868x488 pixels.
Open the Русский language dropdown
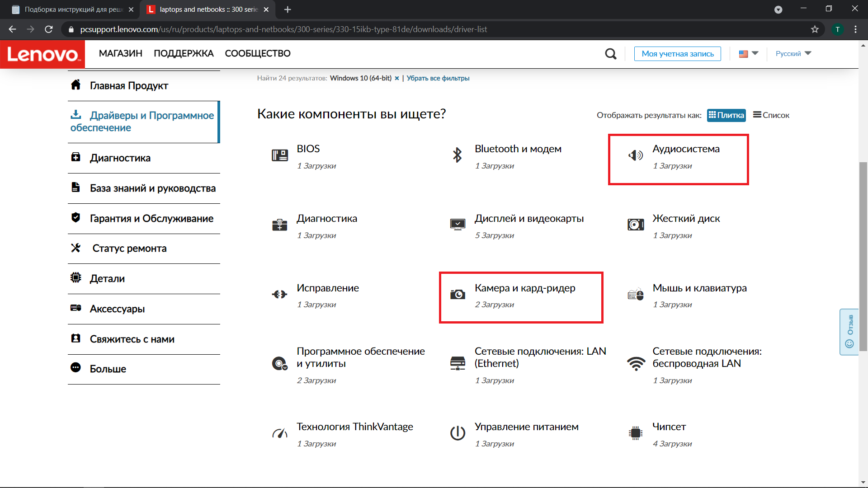[x=793, y=54]
